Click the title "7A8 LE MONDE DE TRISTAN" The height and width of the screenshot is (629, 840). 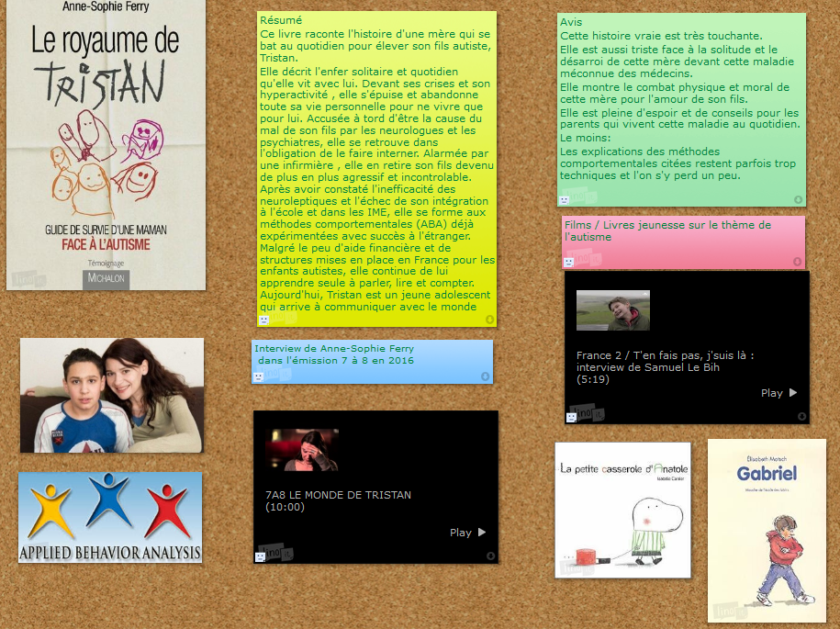click(339, 495)
